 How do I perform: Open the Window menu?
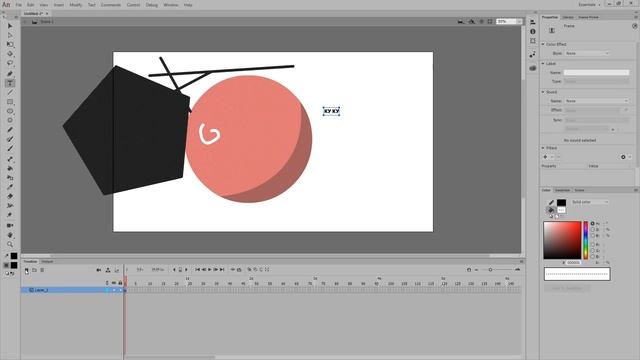pos(171,5)
